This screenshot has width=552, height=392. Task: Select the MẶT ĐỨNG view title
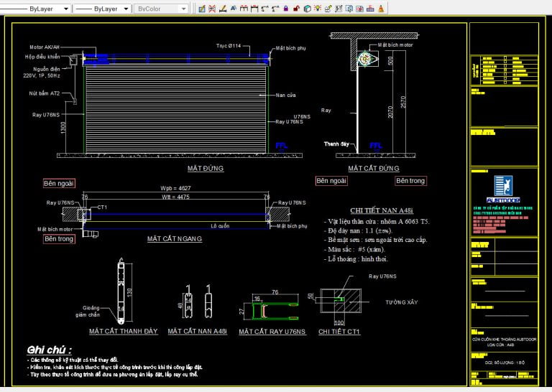(206, 169)
